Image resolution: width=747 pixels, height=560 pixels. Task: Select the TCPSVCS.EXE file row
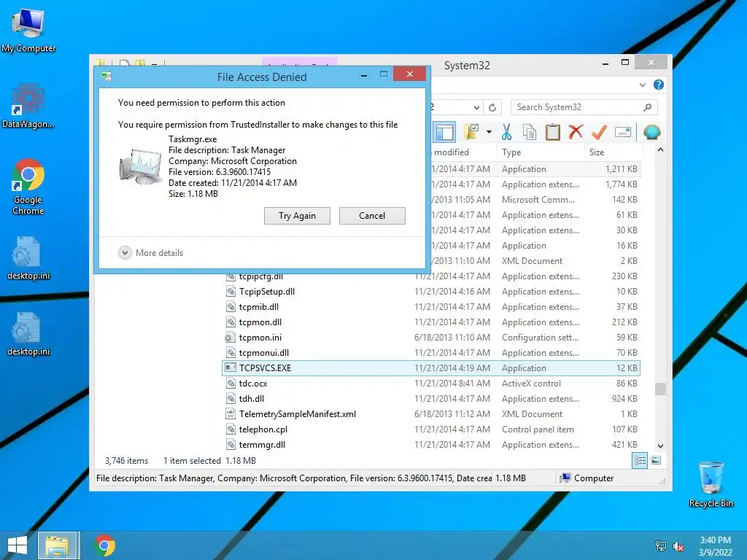pos(430,368)
